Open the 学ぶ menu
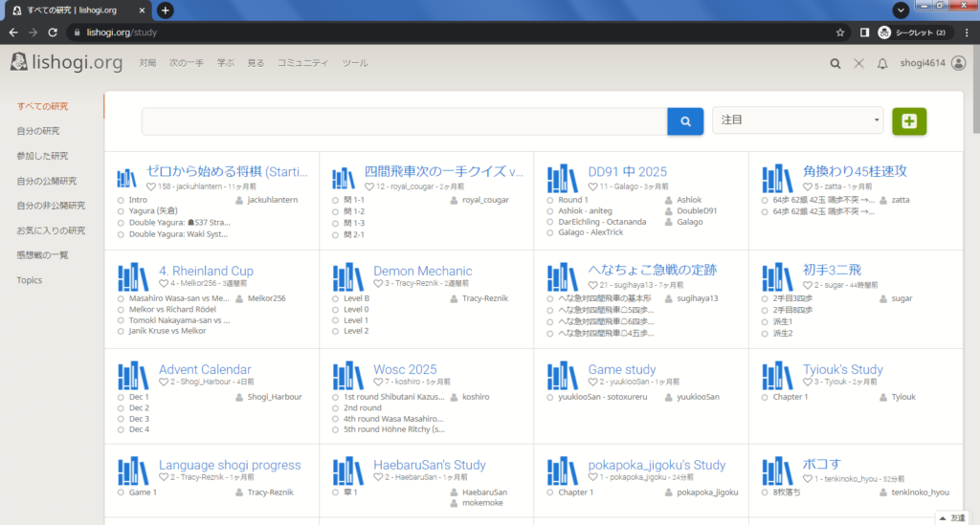This screenshot has height=525, width=980. (226, 63)
